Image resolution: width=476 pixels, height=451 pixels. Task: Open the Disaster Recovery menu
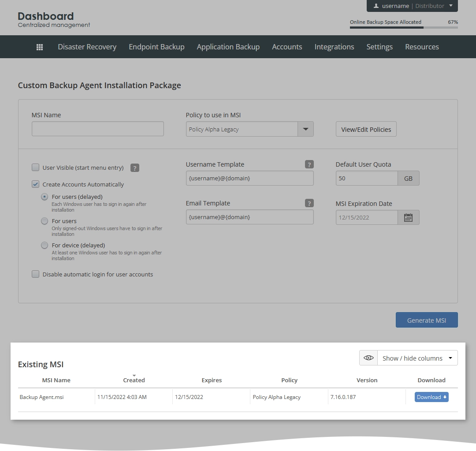click(x=87, y=47)
